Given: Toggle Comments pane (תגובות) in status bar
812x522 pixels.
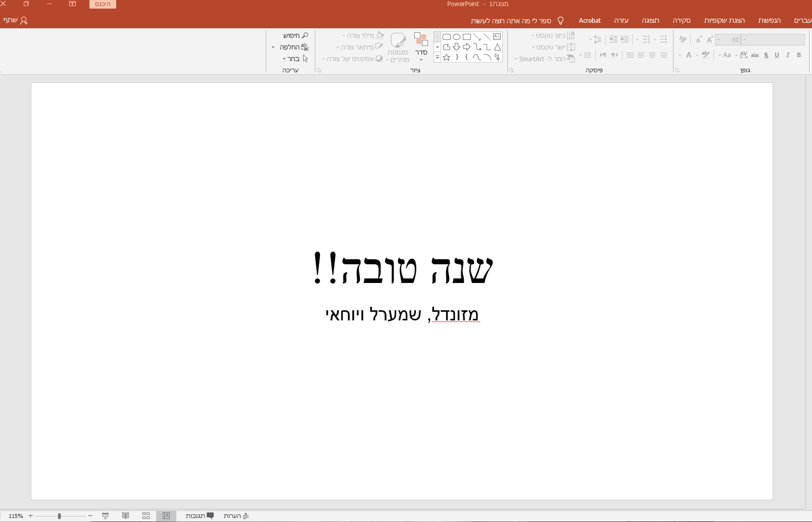Looking at the screenshot, I should pyautogui.click(x=200, y=516).
